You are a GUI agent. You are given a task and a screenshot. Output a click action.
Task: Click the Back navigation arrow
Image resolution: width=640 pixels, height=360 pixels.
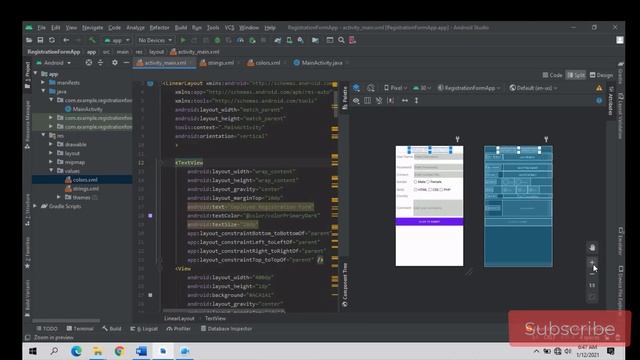coord(66,40)
